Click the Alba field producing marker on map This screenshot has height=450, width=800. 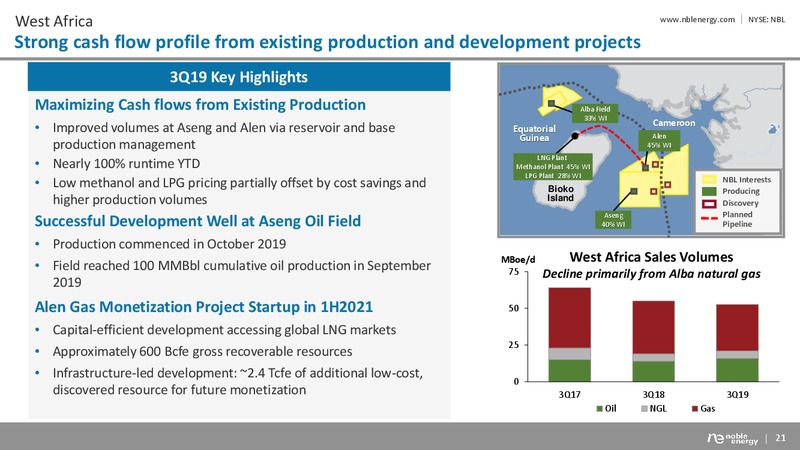(x=552, y=103)
